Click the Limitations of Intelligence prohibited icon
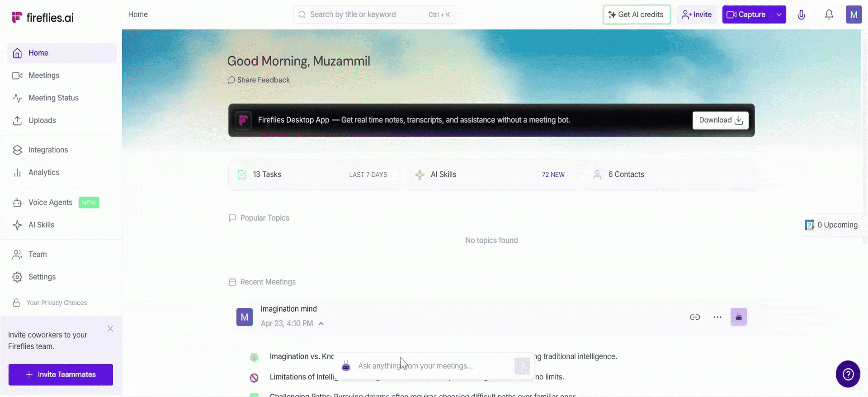This screenshot has width=868, height=397. pyautogui.click(x=254, y=378)
